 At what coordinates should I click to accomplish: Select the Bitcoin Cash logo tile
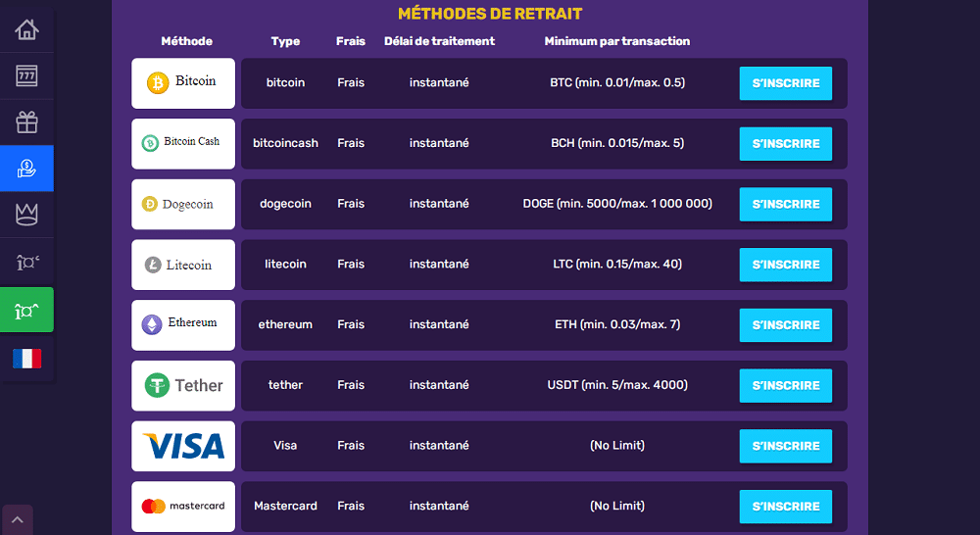point(183,144)
